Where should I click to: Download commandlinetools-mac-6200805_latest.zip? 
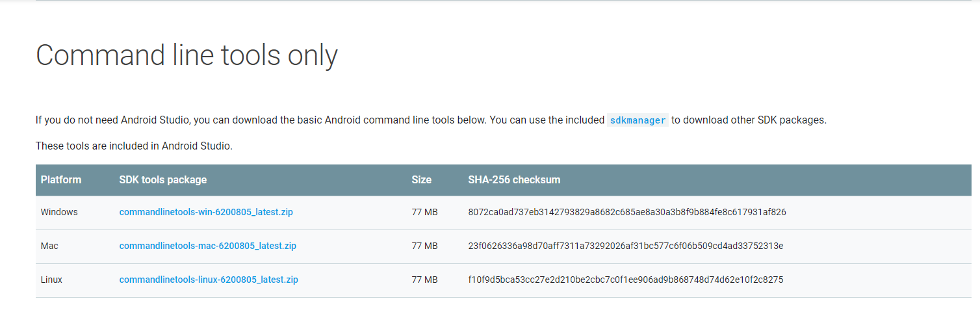pos(207,246)
